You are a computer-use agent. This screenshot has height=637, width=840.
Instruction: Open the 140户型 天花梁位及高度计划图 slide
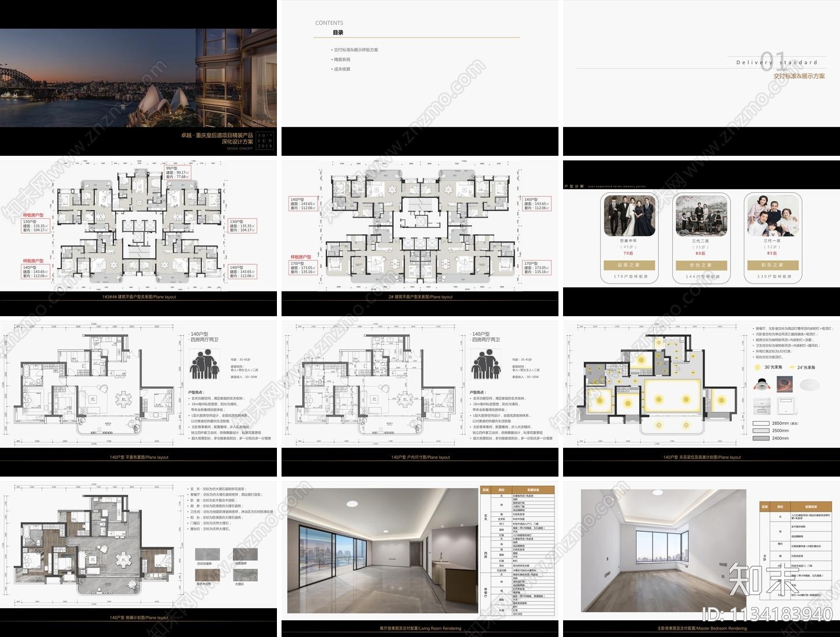(702, 399)
